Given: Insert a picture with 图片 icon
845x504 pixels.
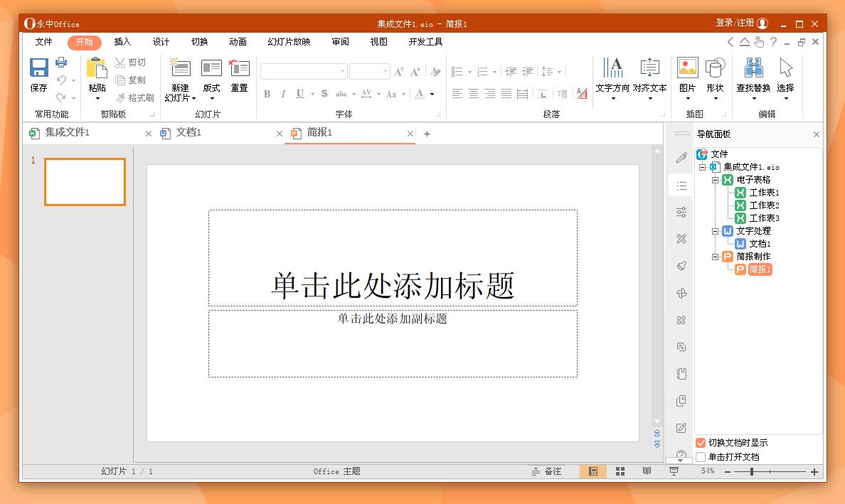Looking at the screenshot, I should 688,68.
